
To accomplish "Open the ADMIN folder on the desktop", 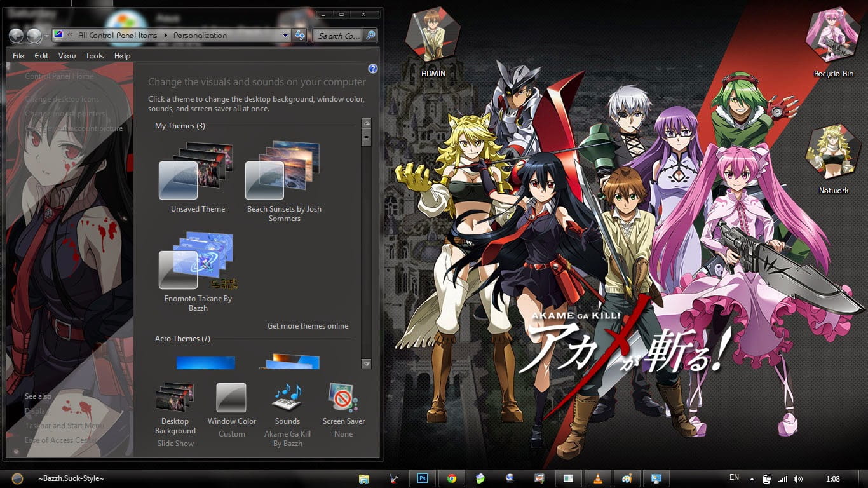I will (x=433, y=35).
